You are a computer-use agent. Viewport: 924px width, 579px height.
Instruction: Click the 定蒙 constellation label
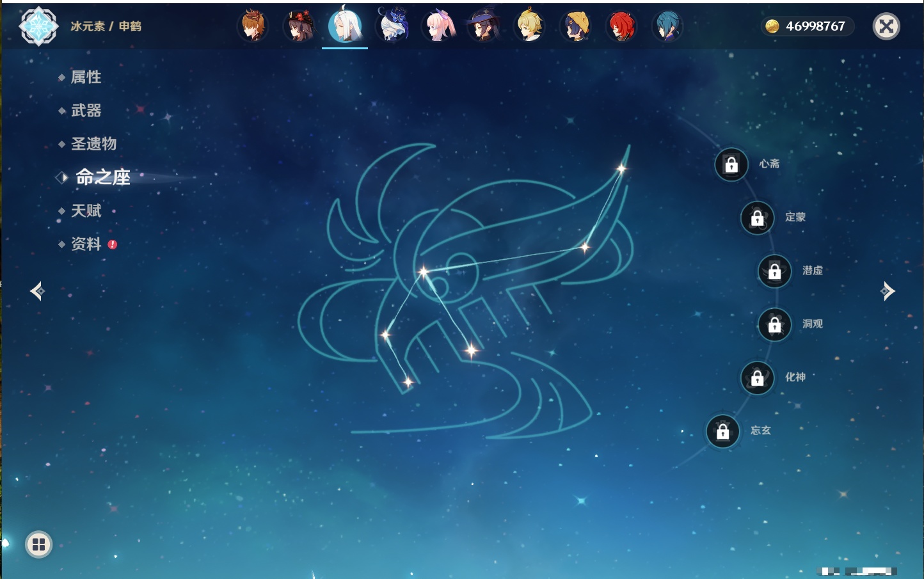795,217
